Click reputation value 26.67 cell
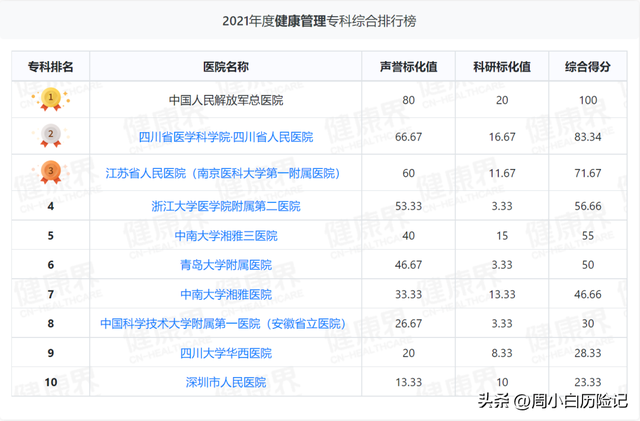640x421 pixels. click(409, 324)
